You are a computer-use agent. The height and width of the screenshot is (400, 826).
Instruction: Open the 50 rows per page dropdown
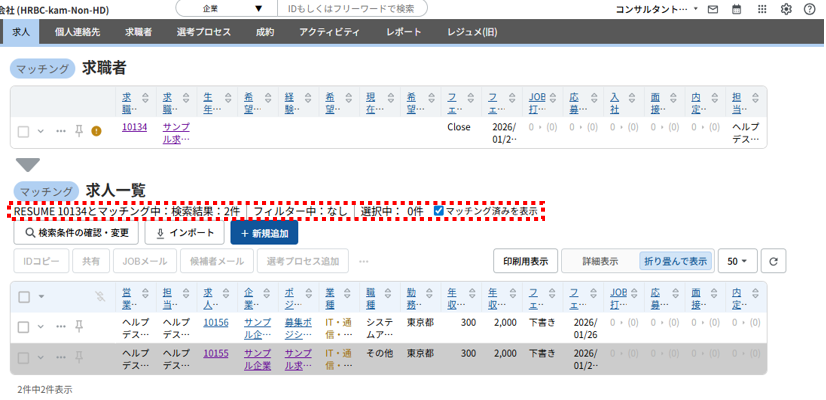coord(738,261)
